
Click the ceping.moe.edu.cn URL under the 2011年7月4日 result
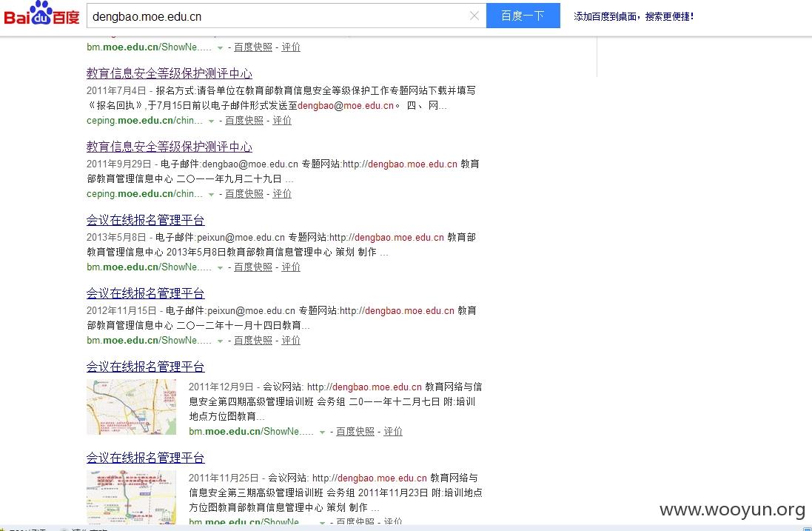pyautogui.click(x=144, y=121)
